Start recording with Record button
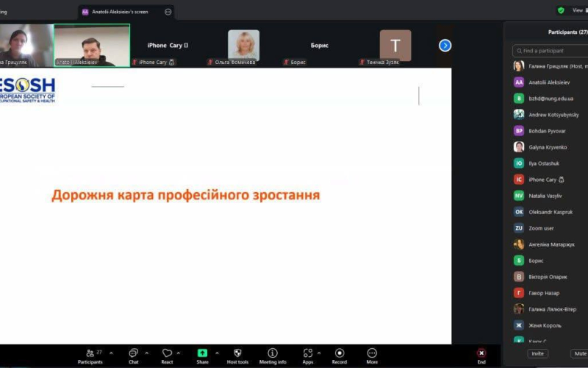The width and height of the screenshot is (588, 368). click(x=340, y=353)
